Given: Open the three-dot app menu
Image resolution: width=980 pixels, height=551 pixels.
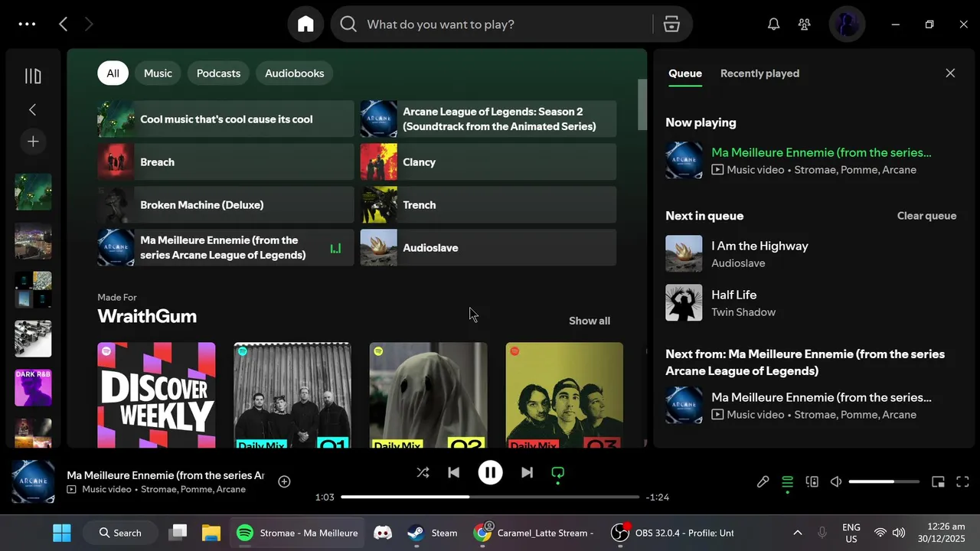Looking at the screenshot, I should [x=27, y=24].
